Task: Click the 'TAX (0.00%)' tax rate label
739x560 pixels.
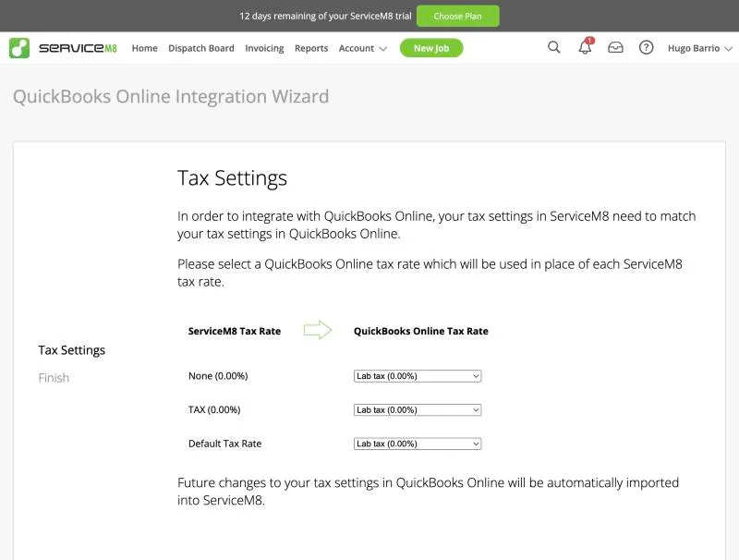Action: [214, 409]
